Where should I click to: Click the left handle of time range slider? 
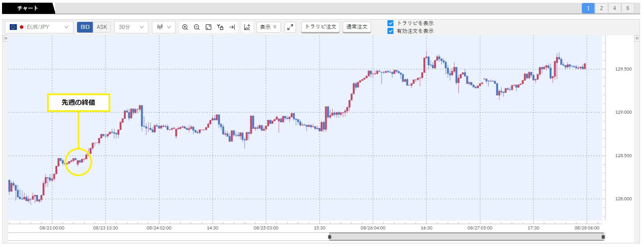pos(330,237)
